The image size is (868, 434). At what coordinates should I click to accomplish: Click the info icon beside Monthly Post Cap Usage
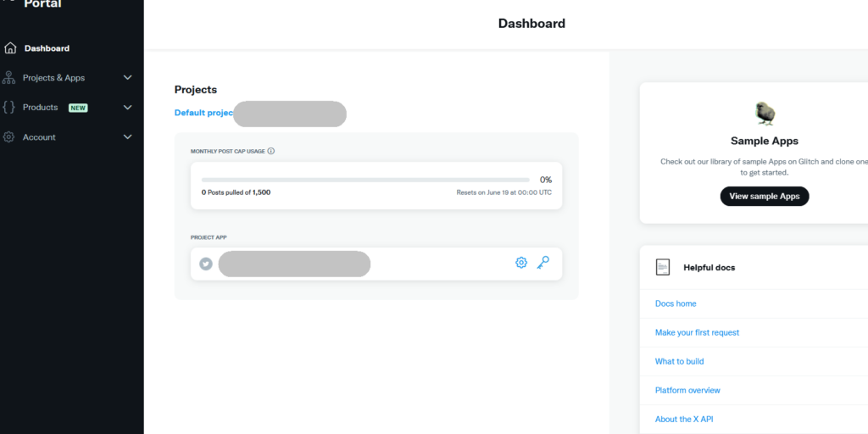click(x=270, y=151)
